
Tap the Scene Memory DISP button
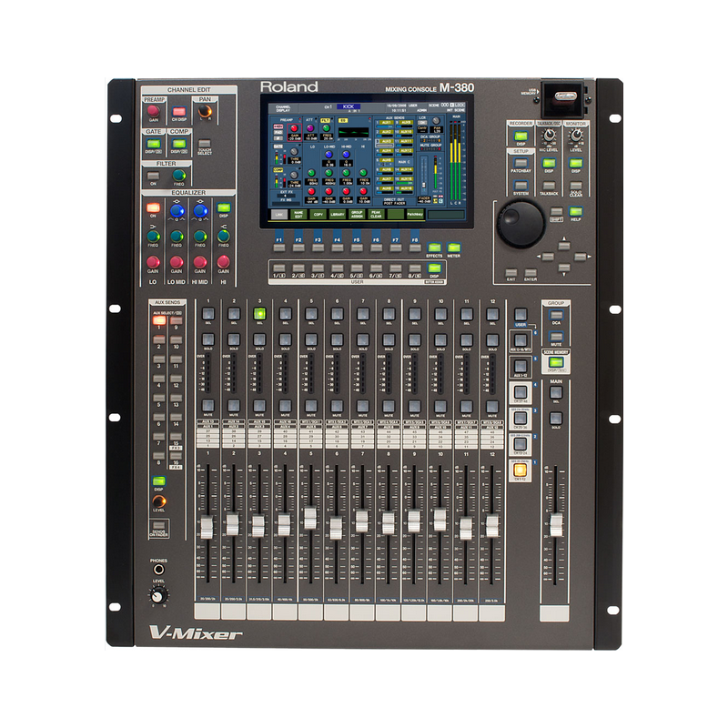[x=556, y=362]
